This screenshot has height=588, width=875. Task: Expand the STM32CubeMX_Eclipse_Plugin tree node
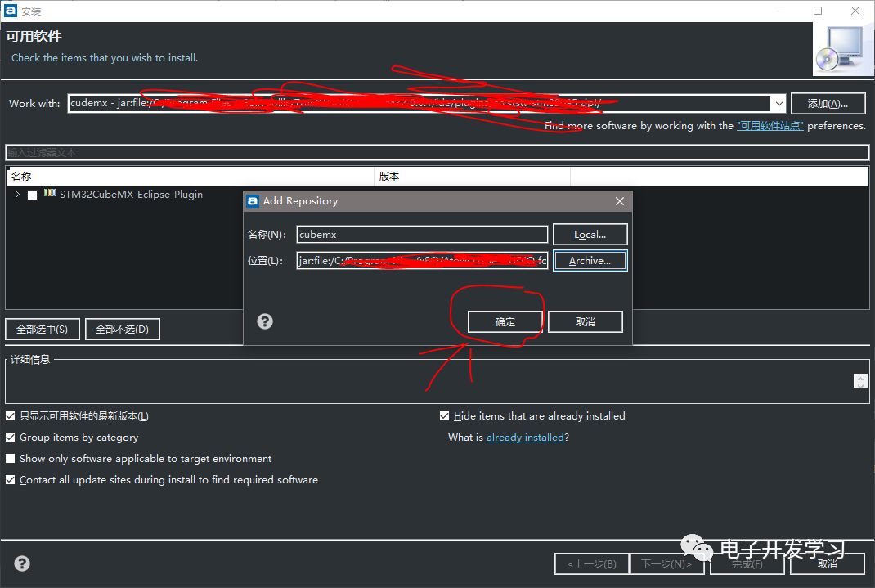17,194
